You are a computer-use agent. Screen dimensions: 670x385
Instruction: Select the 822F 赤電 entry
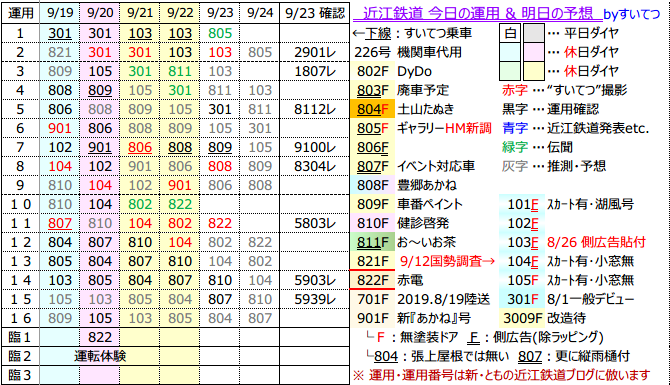pos(390,280)
